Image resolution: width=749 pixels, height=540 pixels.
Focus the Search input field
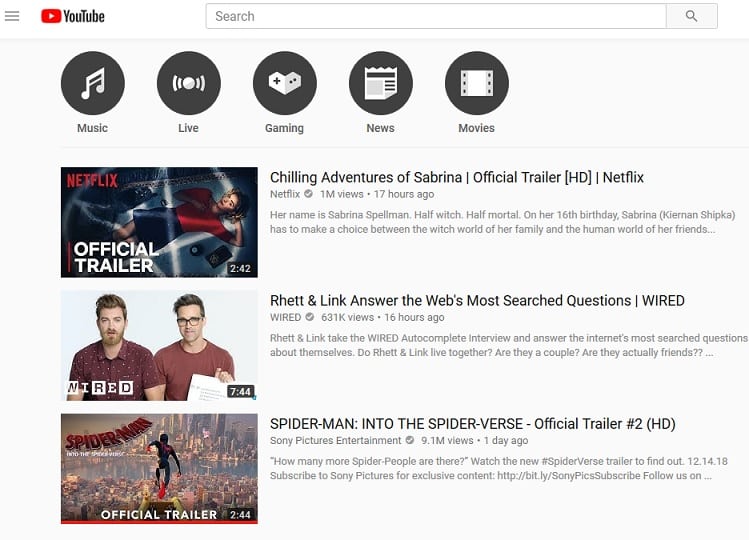coord(436,16)
